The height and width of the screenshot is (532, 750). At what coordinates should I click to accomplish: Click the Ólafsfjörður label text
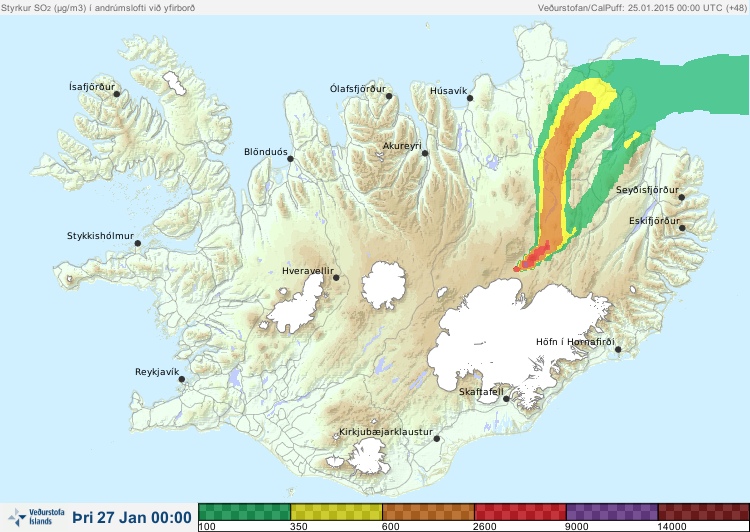point(358,89)
